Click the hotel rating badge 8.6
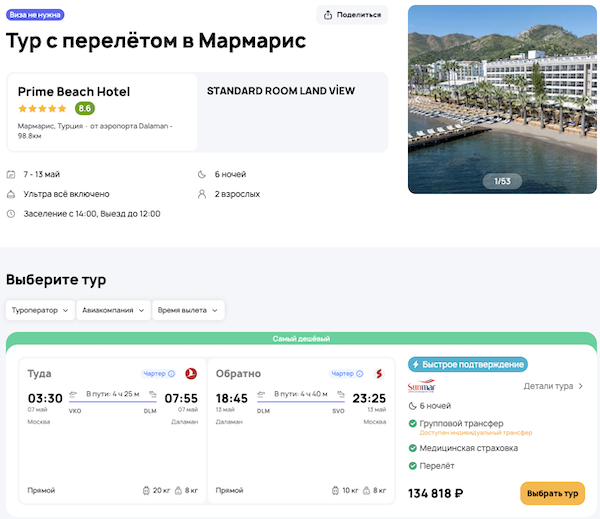Image resolution: width=600 pixels, height=519 pixels. 85,108
